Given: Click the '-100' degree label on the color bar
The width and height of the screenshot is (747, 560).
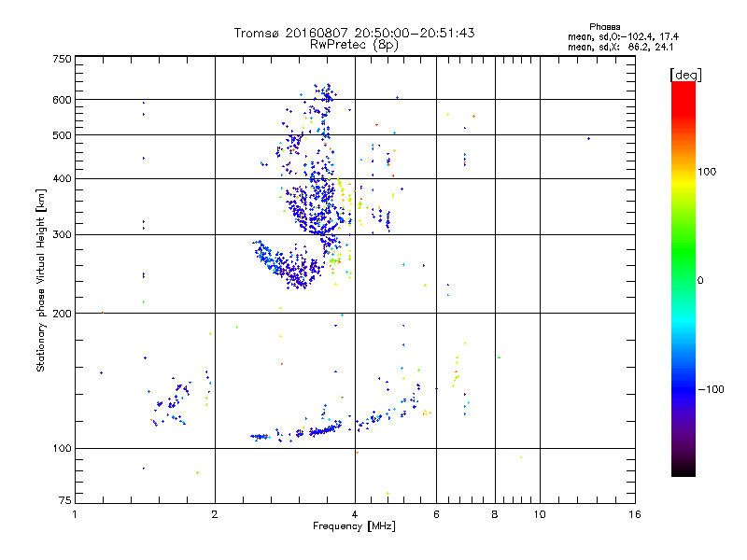Looking at the screenshot, I should click(x=711, y=389).
